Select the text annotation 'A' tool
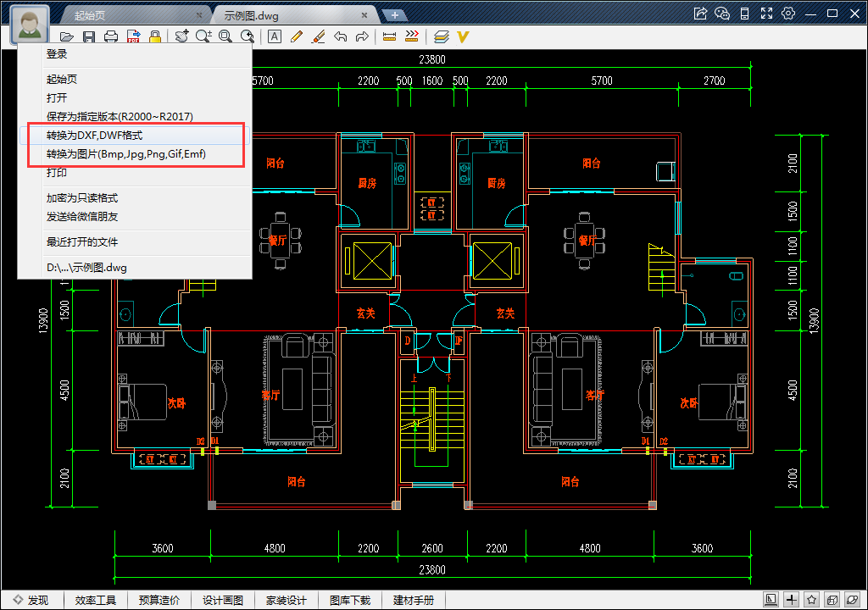Image resolution: width=868 pixels, height=610 pixels. tap(274, 36)
